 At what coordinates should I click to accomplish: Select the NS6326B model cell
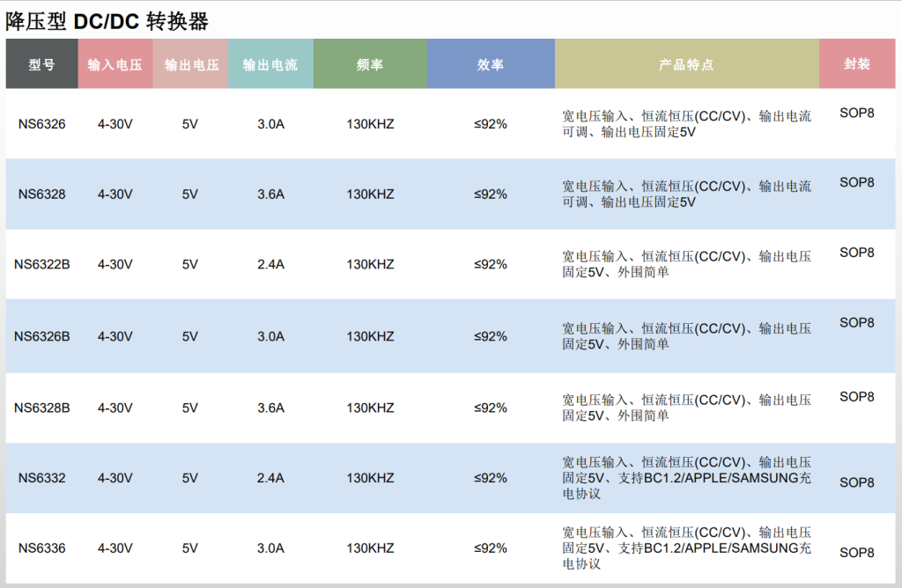[x=42, y=336]
